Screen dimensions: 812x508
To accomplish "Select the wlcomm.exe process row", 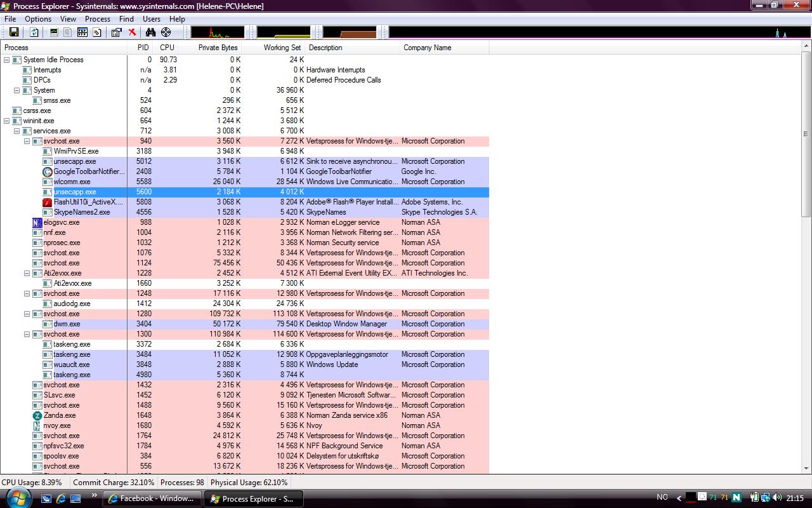I will (245, 182).
